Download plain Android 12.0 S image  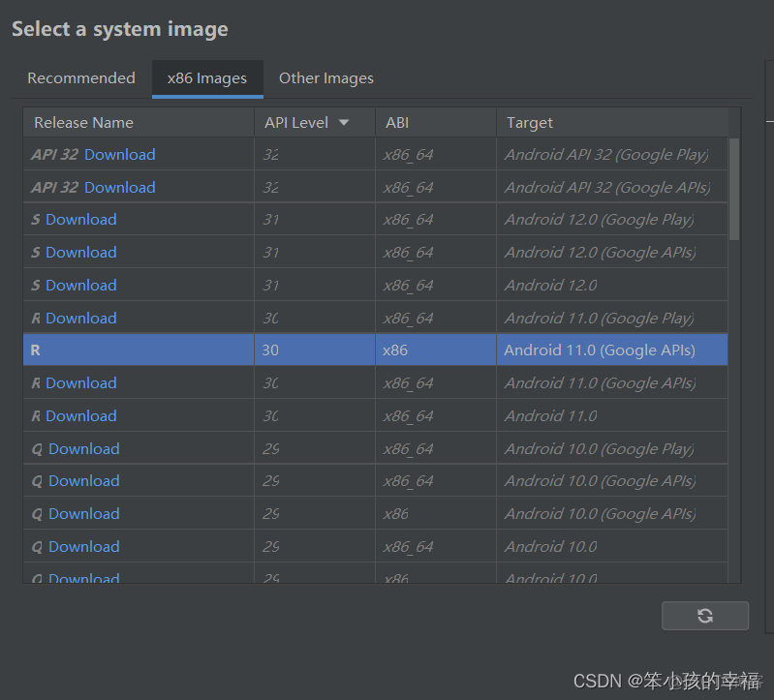[80, 286]
